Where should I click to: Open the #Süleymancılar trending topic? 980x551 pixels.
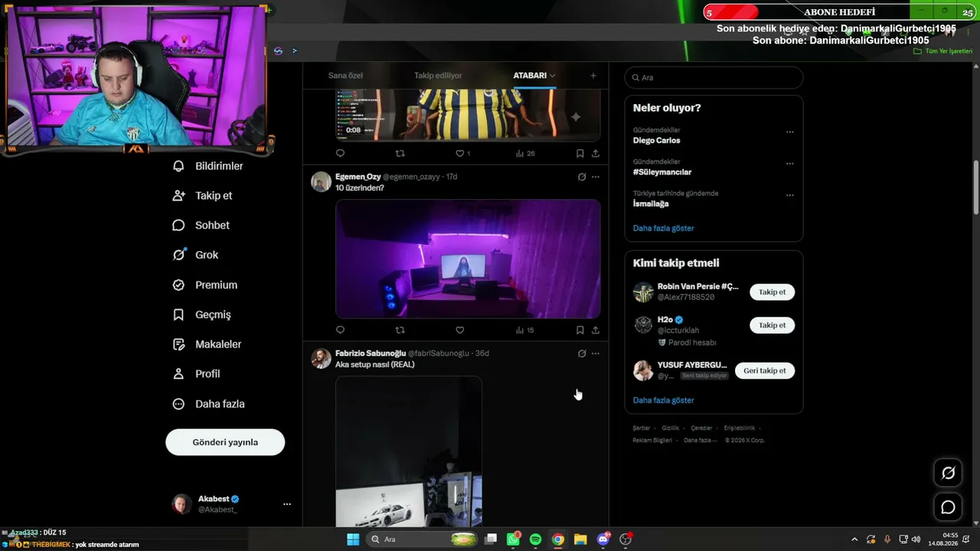[662, 172]
